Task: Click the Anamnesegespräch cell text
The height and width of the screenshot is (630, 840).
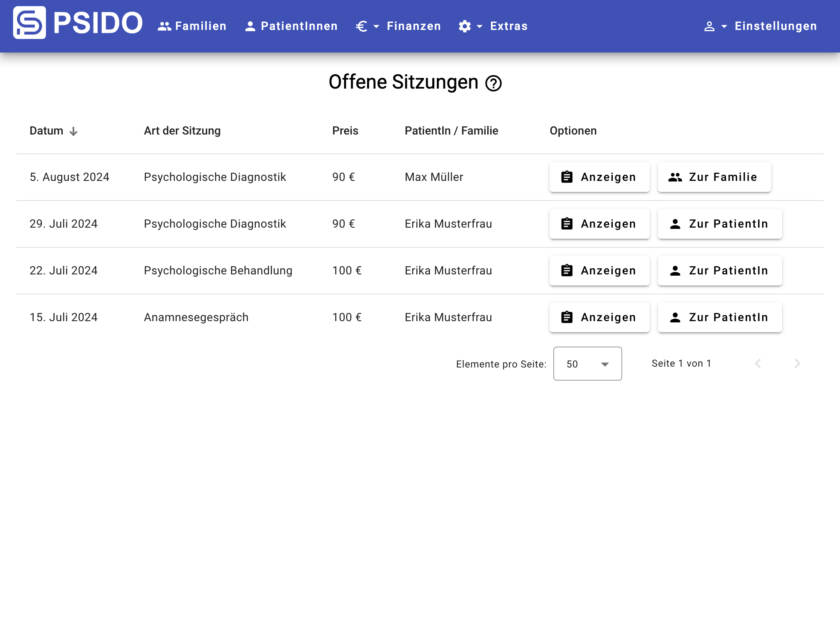Action: click(x=196, y=317)
